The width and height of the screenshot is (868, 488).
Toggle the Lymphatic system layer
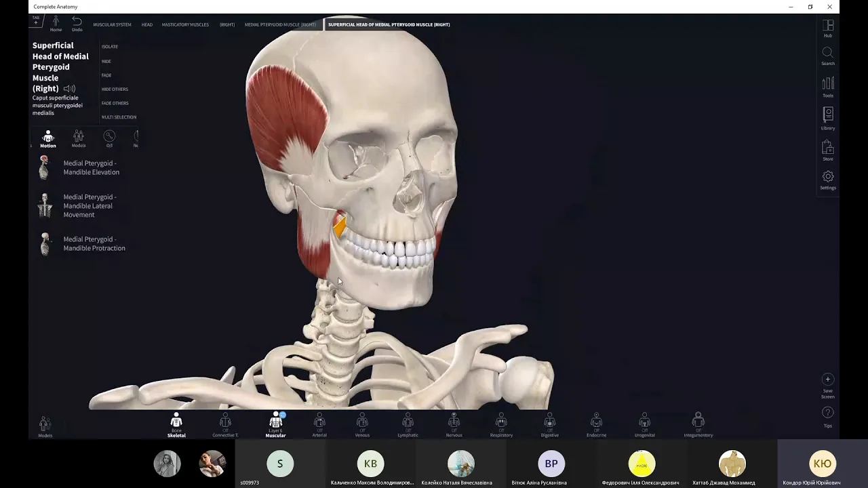point(408,425)
